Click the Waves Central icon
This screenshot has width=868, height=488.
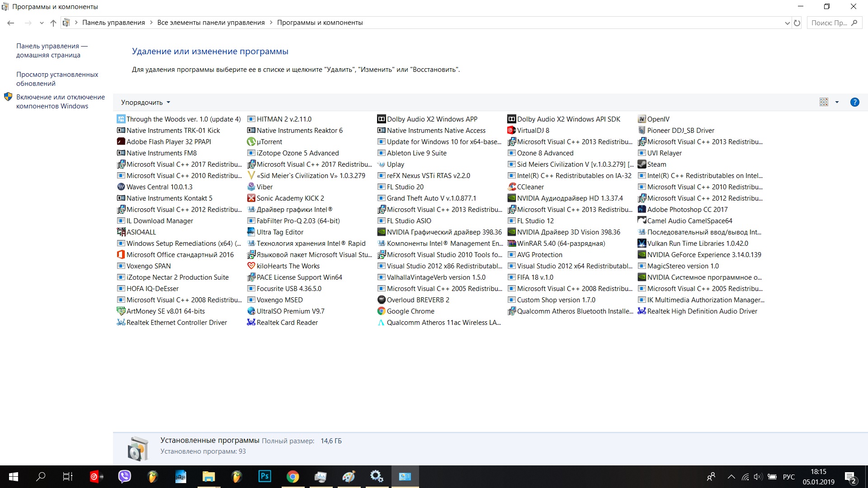[x=121, y=187]
